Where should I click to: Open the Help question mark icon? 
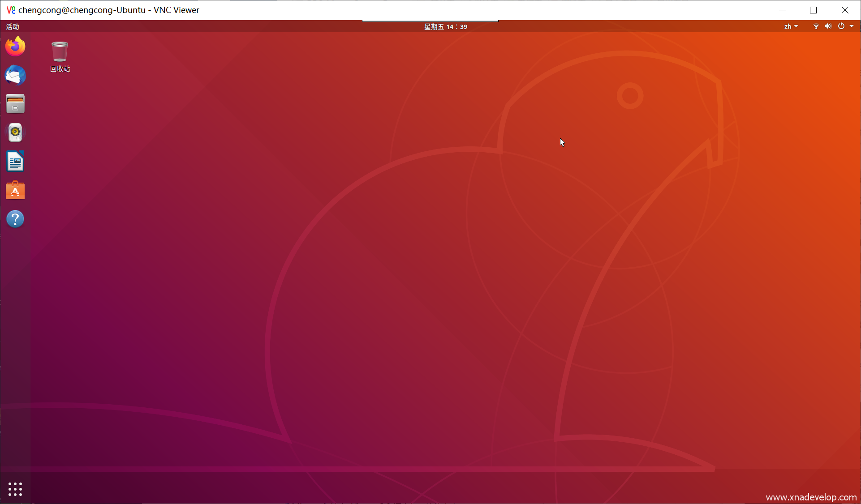click(x=15, y=219)
